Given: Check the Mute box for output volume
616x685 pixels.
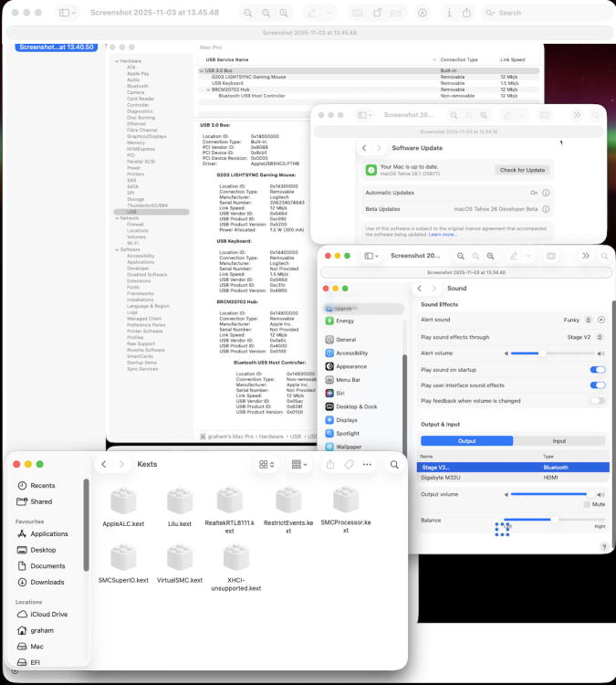Looking at the screenshot, I should [x=587, y=504].
